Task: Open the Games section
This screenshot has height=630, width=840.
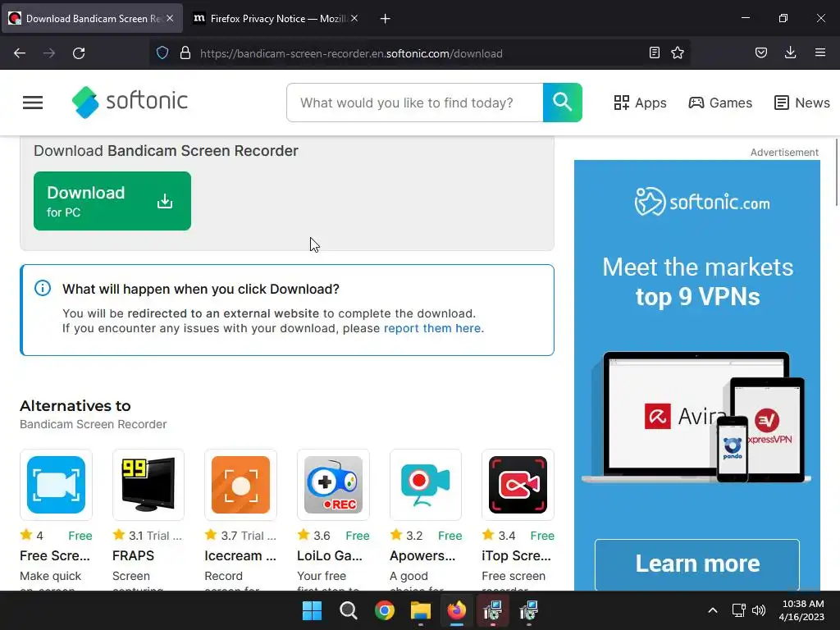Action: coord(720,103)
